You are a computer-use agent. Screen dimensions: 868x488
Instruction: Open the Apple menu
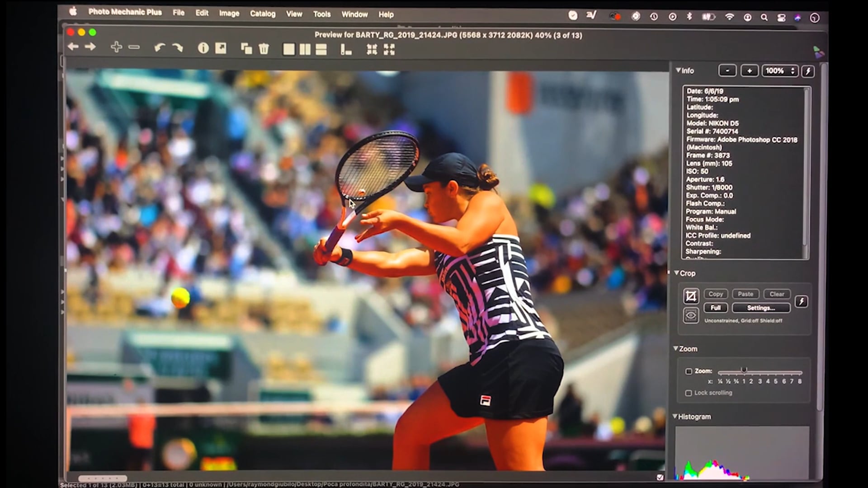[x=73, y=11]
